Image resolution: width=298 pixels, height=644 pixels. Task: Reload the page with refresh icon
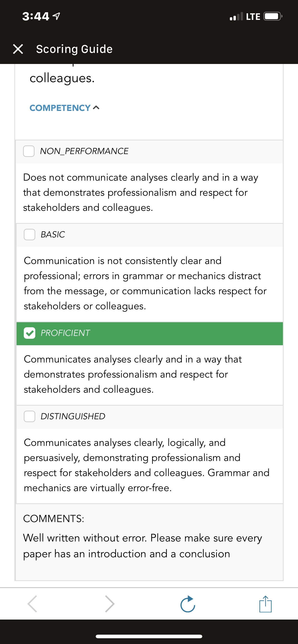(188, 604)
